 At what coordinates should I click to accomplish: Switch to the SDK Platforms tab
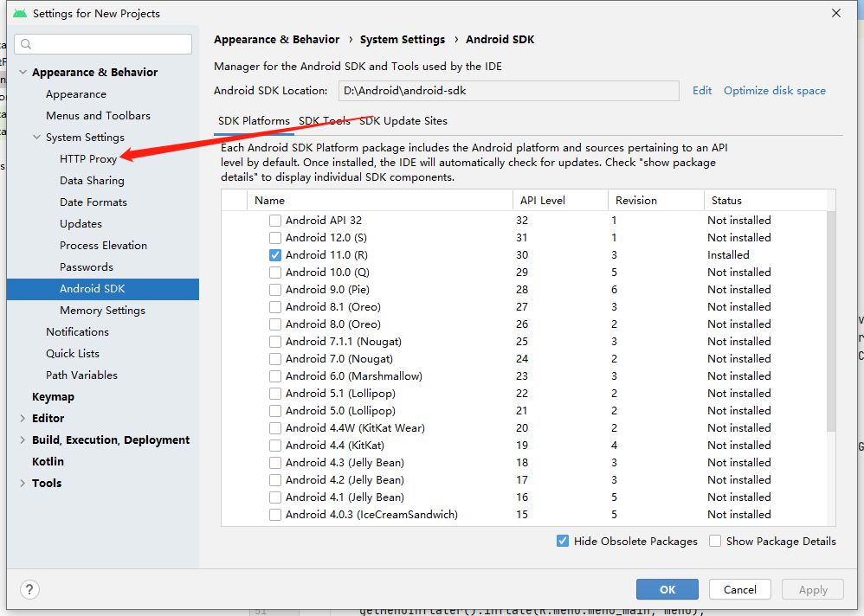click(254, 121)
